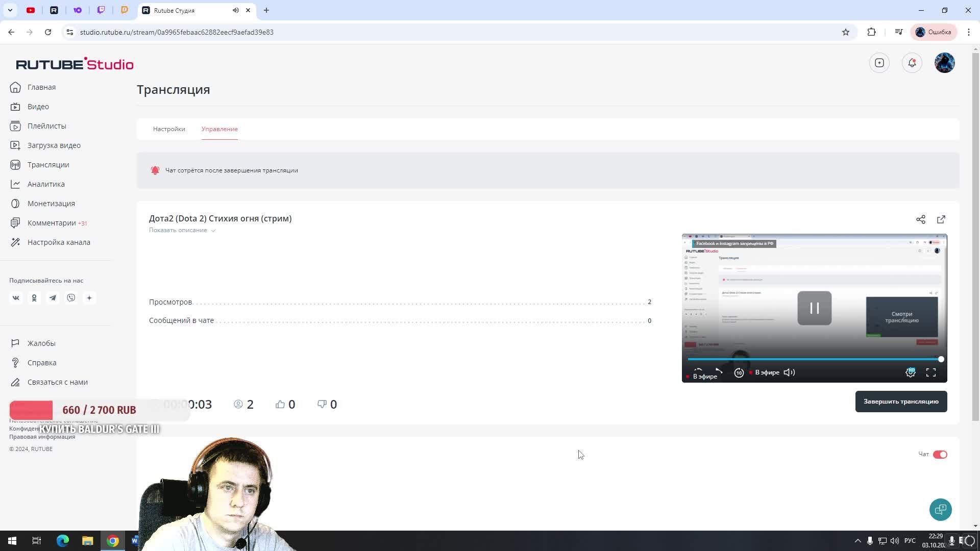
Task: Open Комментарии section with +31 badge
Action: coord(48,223)
